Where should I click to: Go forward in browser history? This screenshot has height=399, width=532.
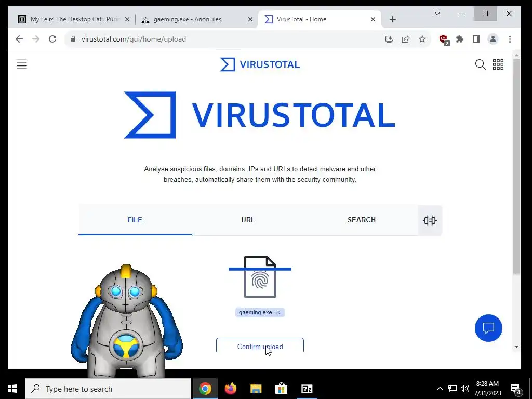tap(36, 39)
